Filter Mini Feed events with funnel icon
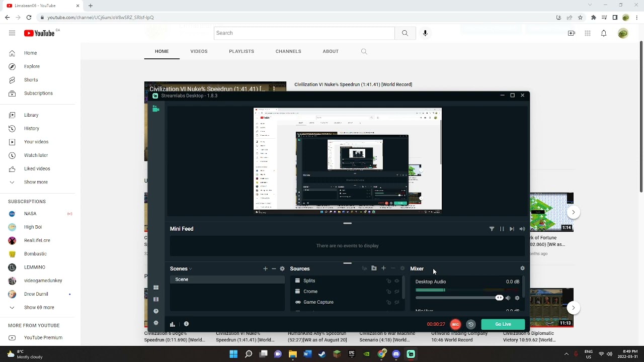Viewport: 644px width, 362px height. tap(492, 229)
